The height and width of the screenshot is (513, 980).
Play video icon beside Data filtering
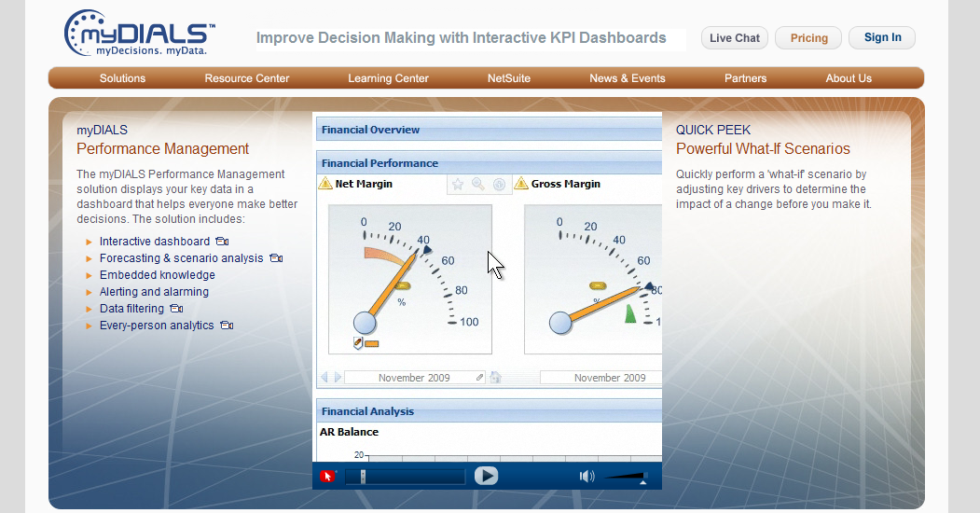click(x=176, y=309)
